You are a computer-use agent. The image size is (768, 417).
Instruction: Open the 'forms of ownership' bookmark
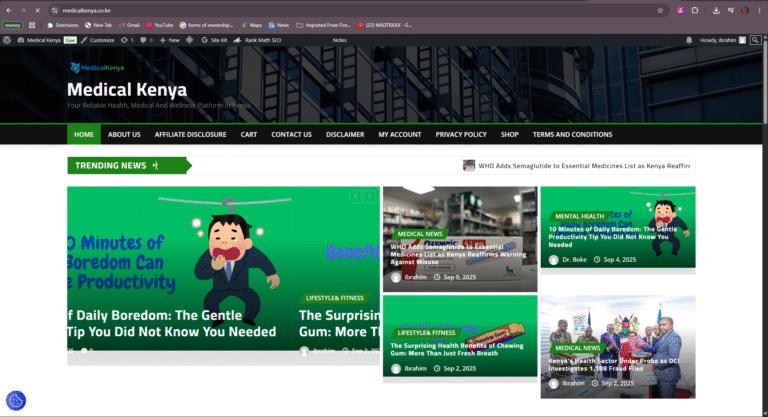point(206,25)
